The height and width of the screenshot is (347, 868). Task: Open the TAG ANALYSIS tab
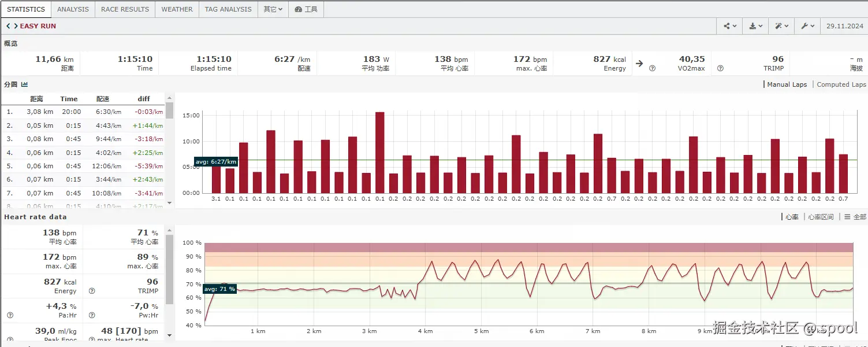[x=228, y=9]
